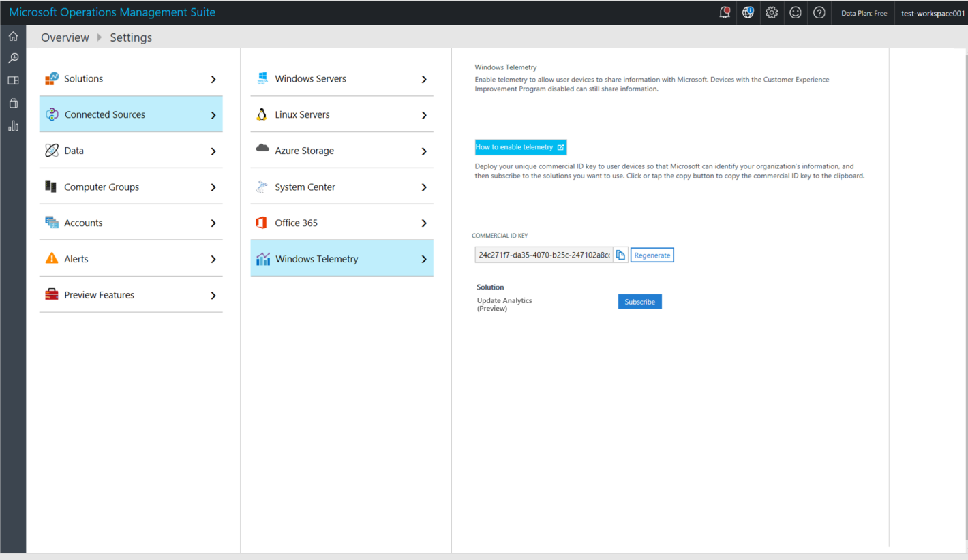This screenshot has width=968, height=560.
Task: Expand the Linux Servers arrow
Action: pos(424,116)
